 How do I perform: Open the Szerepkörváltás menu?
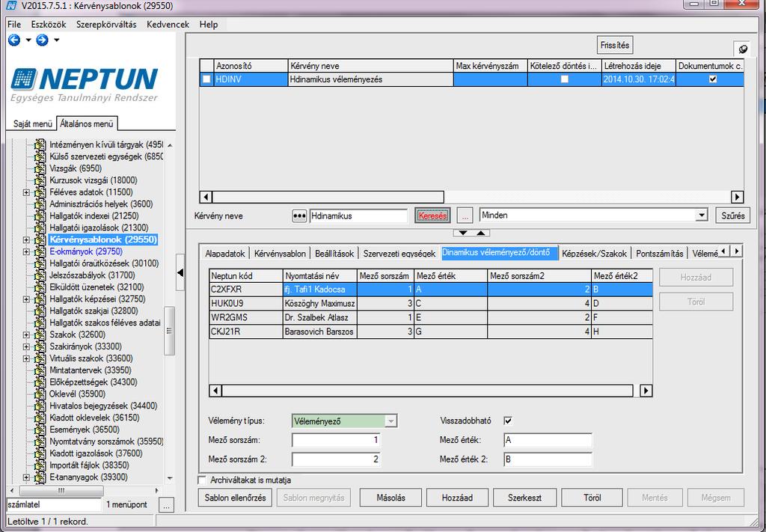(106, 25)
